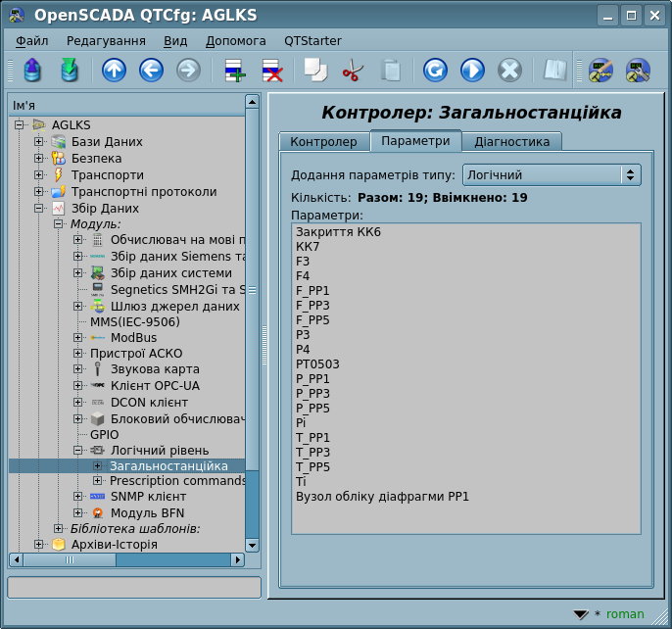This screenshot has width=672, height=629.
Task: Click the delete item toolbar icon
Action: 271,71
